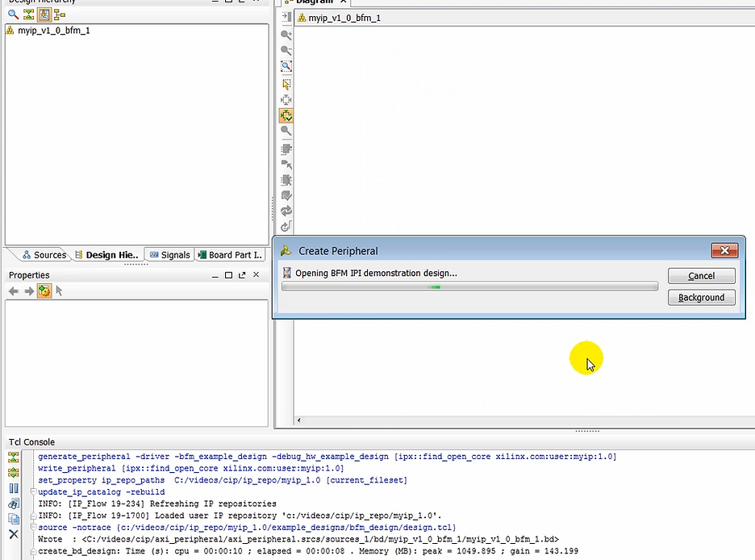
Task: Cancel the Create Peripheral operation
Action: click(700, 275)
